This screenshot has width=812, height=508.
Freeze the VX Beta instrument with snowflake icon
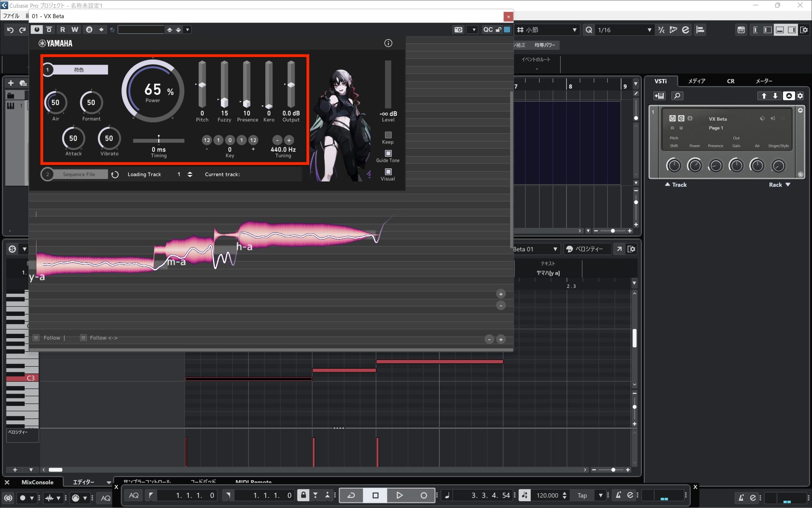coord(689,118)
